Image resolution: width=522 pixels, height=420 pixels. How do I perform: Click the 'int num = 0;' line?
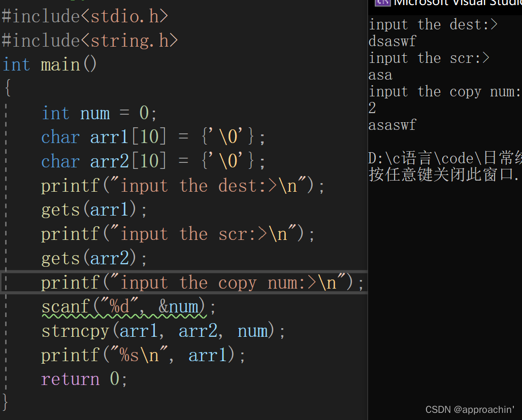99,113
